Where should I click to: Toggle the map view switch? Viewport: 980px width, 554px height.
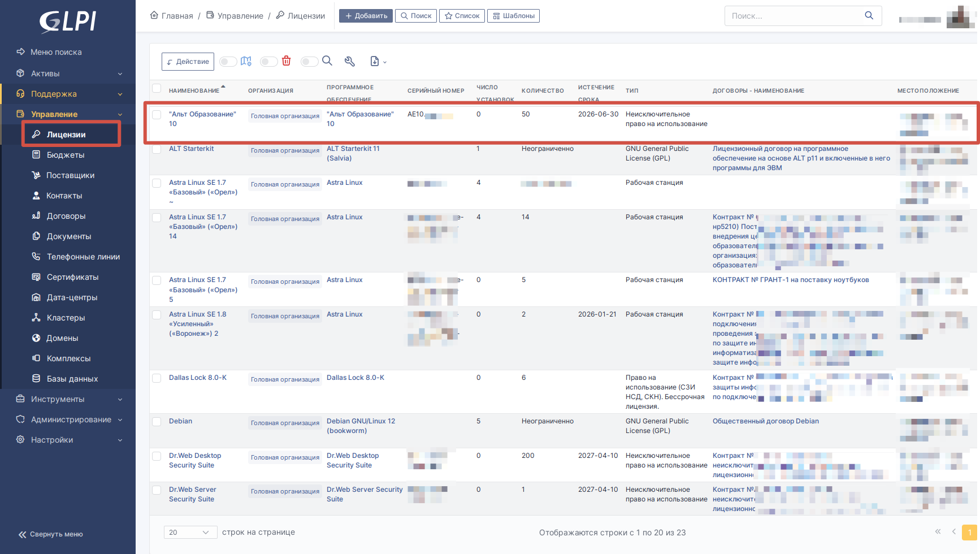[228, 62]
